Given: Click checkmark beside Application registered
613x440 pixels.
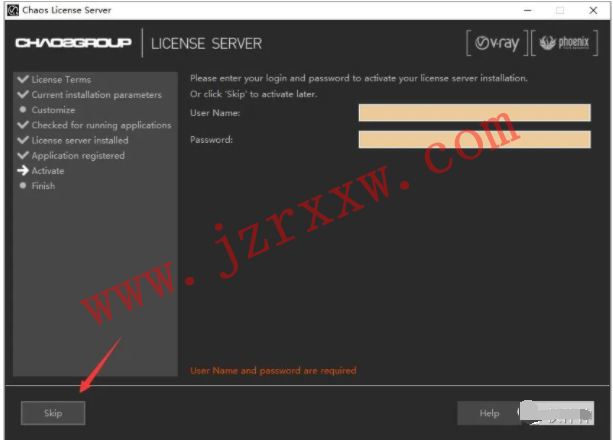Looking at the screenshot, I should click(23, 155).
